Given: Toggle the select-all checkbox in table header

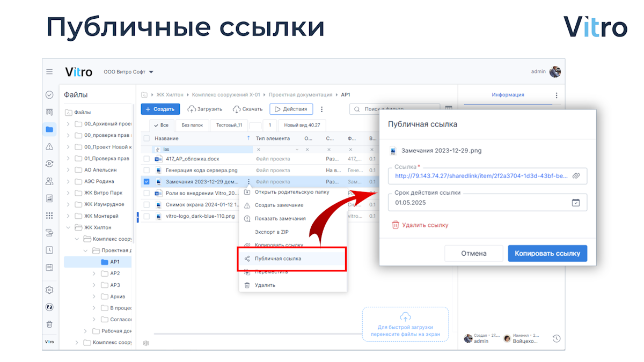Looking at the screenshot, I should pos(147,138).
